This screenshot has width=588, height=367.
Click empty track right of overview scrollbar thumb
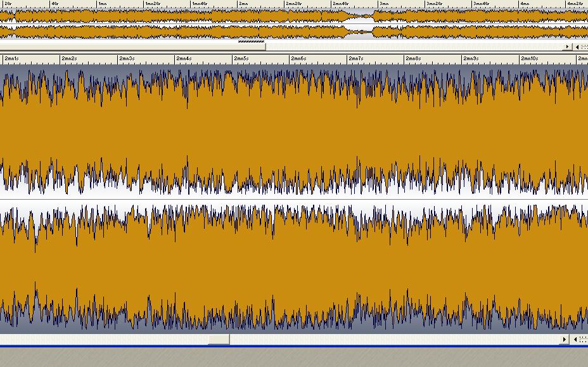[412, 47]
